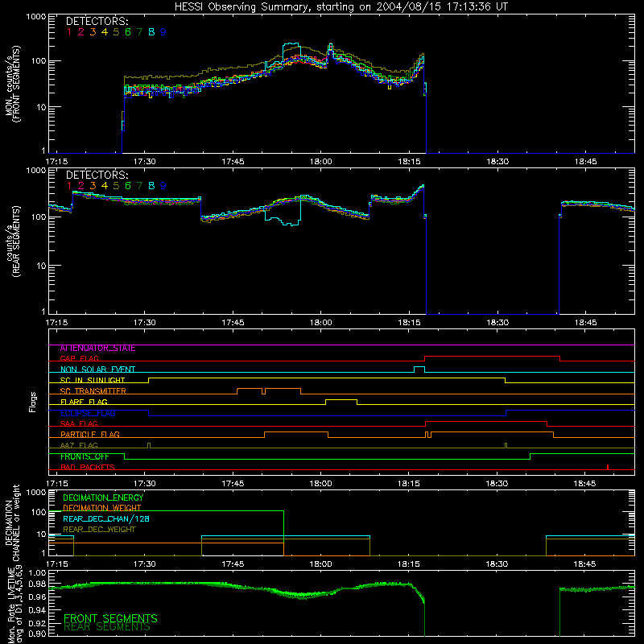Click the SAA_FLAG label

(x=79, y=424)
